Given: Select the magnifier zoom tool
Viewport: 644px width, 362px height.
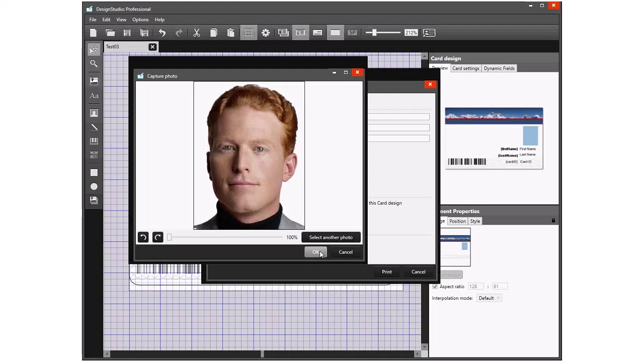Looking at the screenshot, I should 94,63.
